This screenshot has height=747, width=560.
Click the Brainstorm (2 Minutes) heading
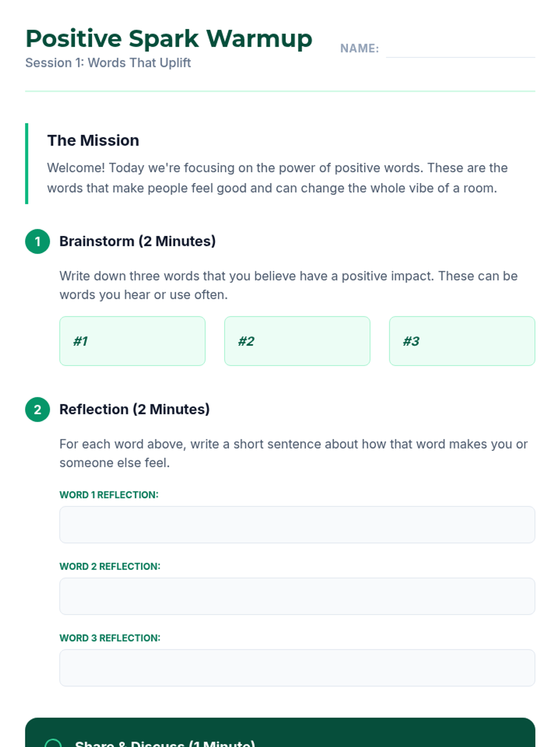(137, 241)
